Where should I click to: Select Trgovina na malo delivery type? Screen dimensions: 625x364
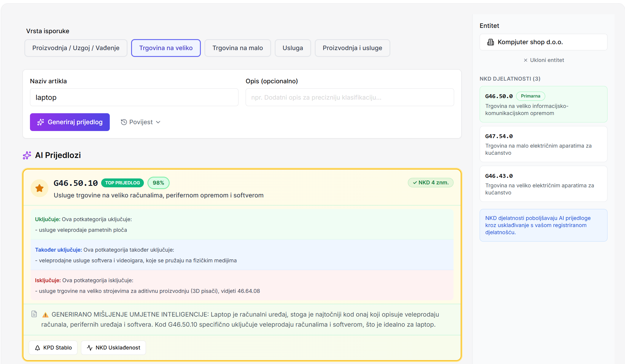(237, 48)
